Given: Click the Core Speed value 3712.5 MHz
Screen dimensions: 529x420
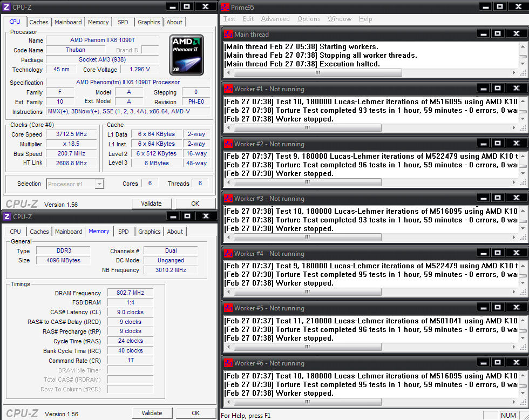Looking at the screenshot, I should point(71,134).
